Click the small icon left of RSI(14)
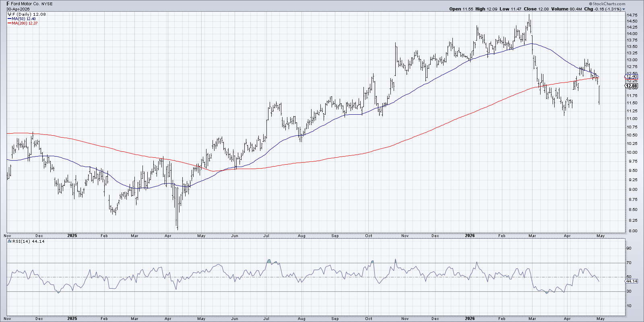Screen dimensions: 644x322 coord(9,241)
